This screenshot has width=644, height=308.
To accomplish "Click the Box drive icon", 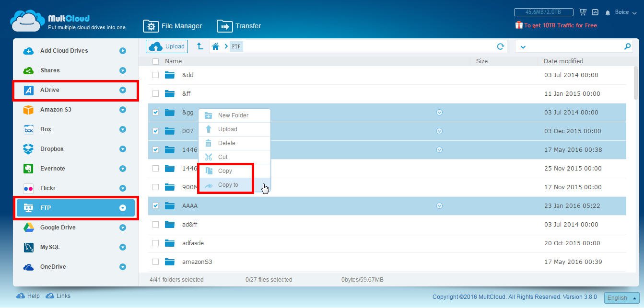I will click(x=28, y=129).
